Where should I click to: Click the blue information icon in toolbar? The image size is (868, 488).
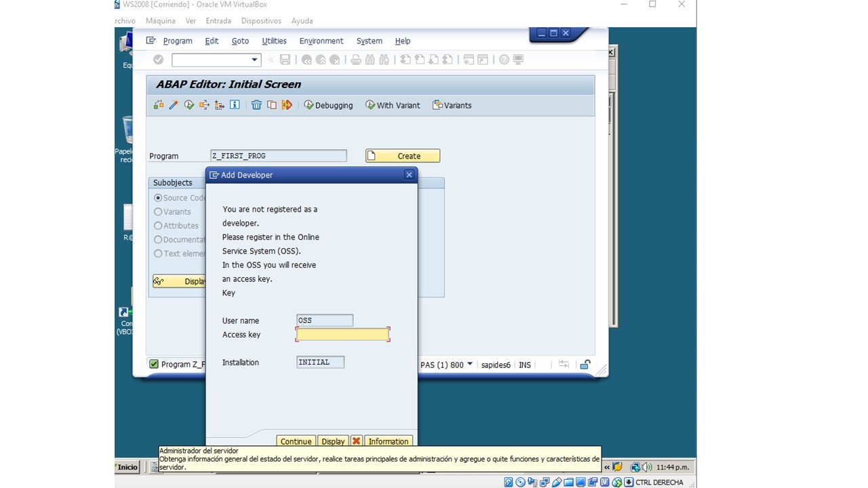click(235, 105)
